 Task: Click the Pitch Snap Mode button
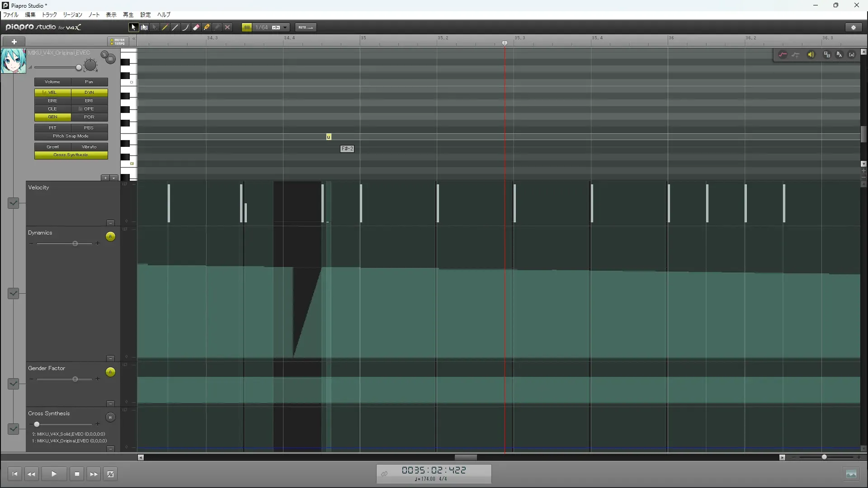(x=71, y=136)
